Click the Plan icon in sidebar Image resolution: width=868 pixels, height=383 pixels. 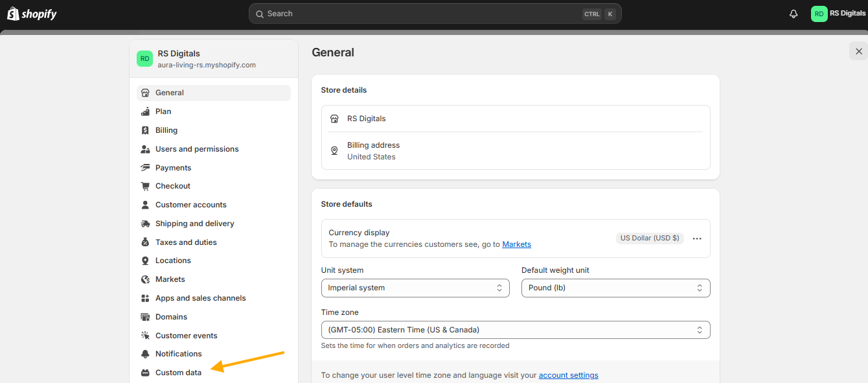[x=145, y=111]
